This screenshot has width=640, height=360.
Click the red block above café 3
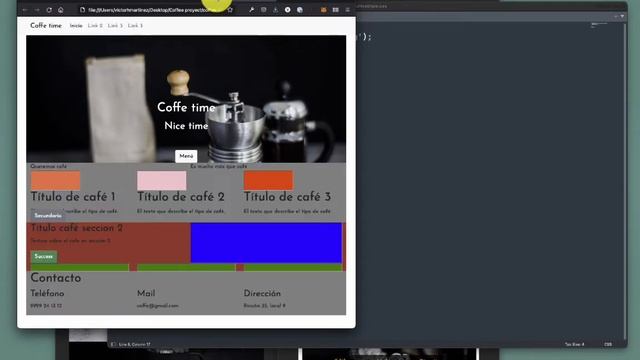coord(268,180)
